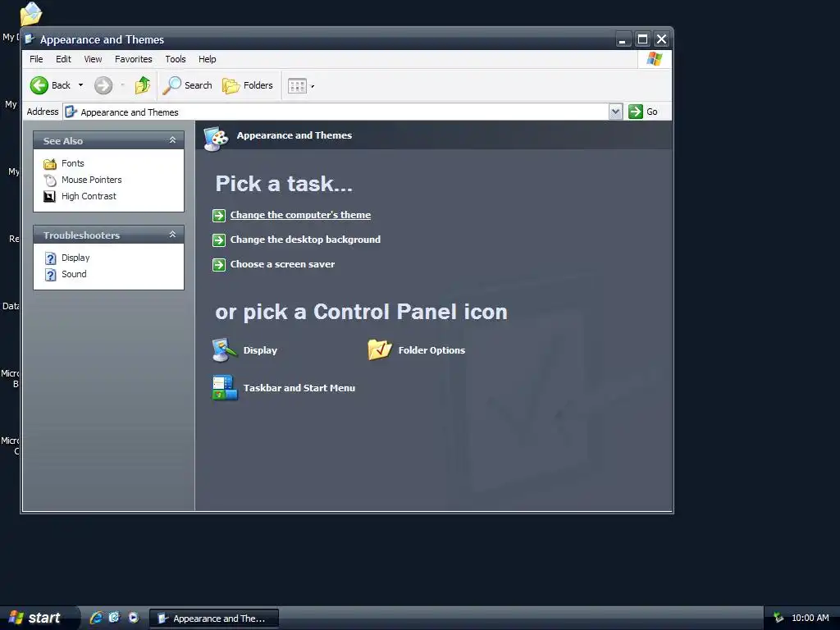Screen dimensions: 840x630
Task: Click the Taskbar and Start Menu label
Action: [x=299, y=388]
